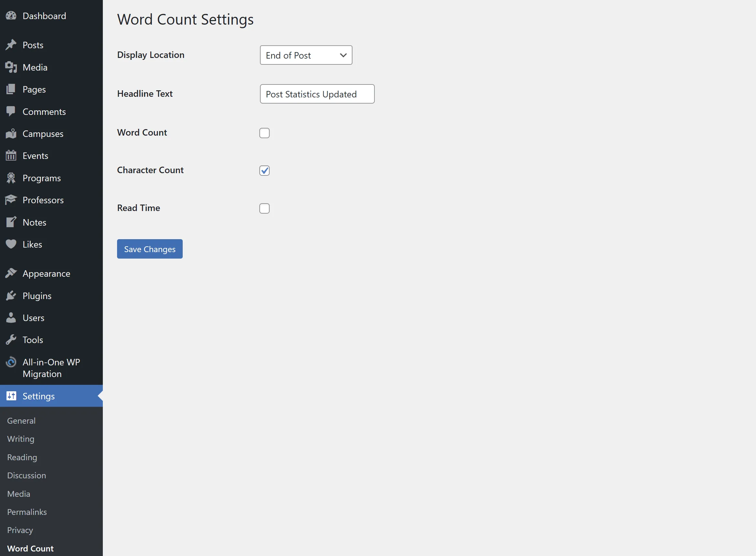Enable the Read Time checkbox
Image resolution: width=756 pixels, height=556 pixels.
point(264,208)
